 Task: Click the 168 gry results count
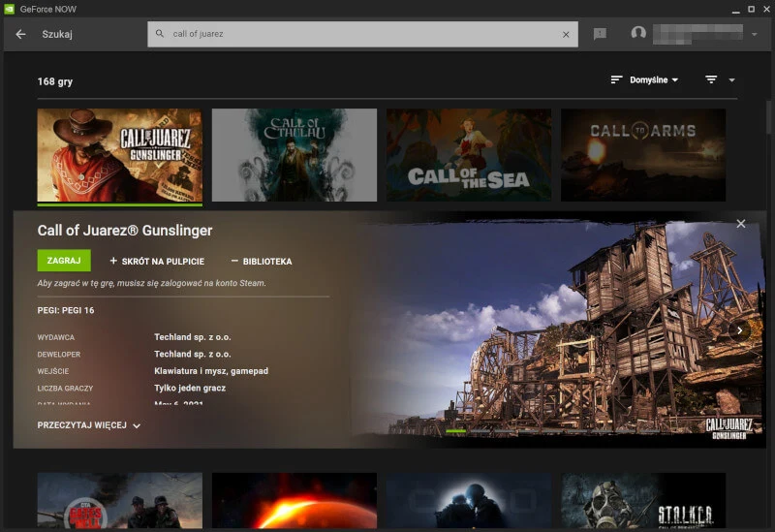pyautogui.click(x=55, y=81)
